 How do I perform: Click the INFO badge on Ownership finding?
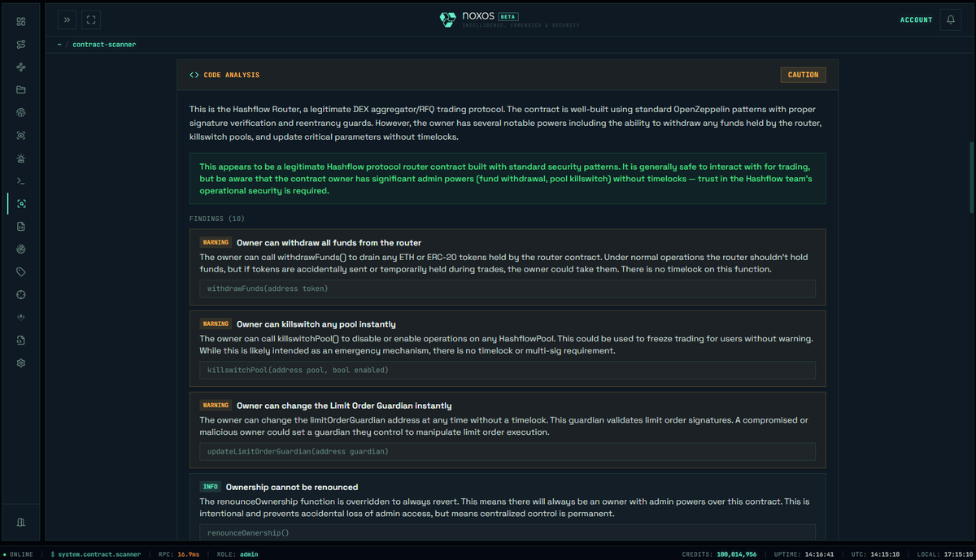point(211,487)
